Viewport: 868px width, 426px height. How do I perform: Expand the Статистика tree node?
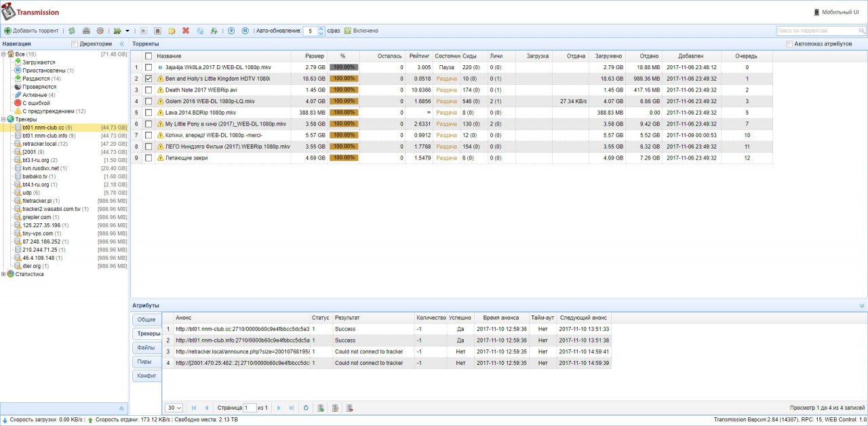[3, 274]
